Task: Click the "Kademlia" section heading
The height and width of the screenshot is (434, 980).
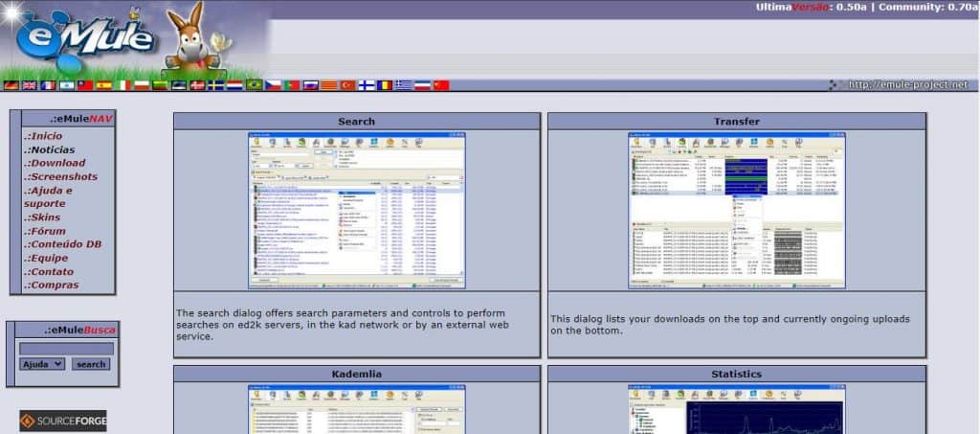Action: pyautogui.click(x=356, y=374)
